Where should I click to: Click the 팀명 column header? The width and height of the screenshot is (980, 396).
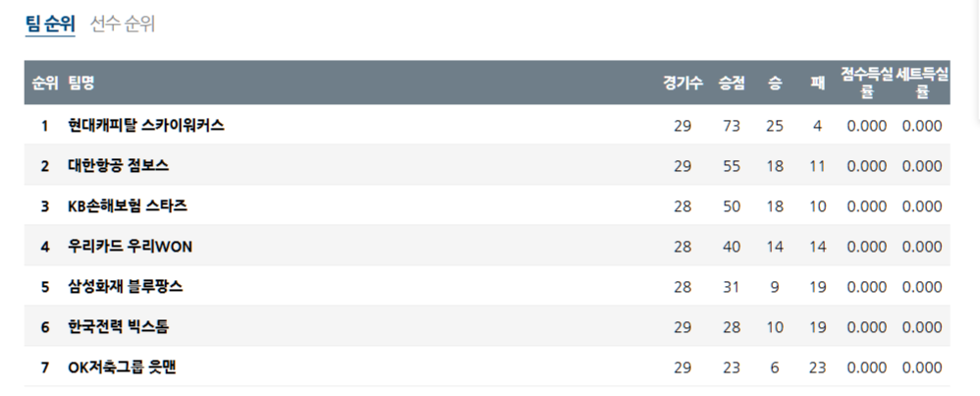tap(82, 84)
